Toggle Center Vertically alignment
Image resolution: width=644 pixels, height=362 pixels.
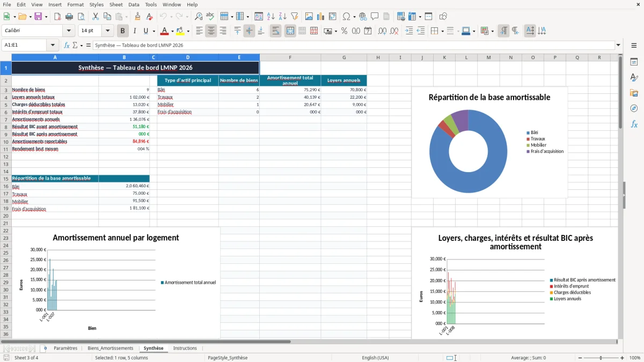[x=249, y=31]
